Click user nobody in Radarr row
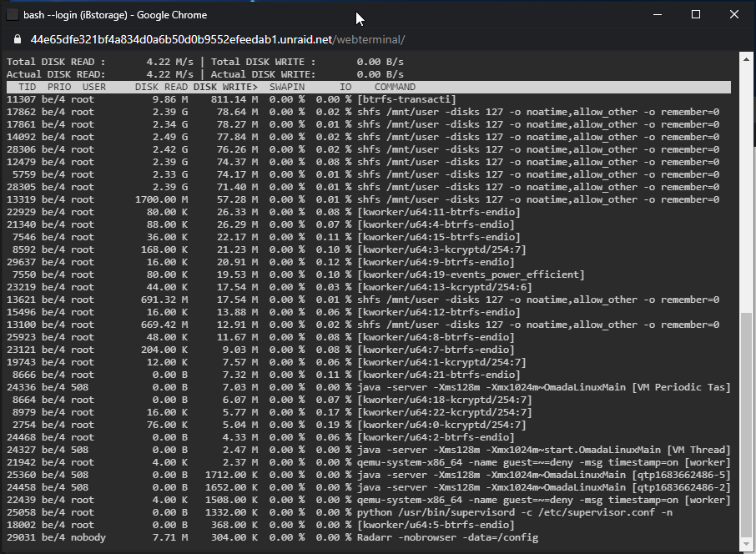Viewport: 756px width, 554px height. 88,539
